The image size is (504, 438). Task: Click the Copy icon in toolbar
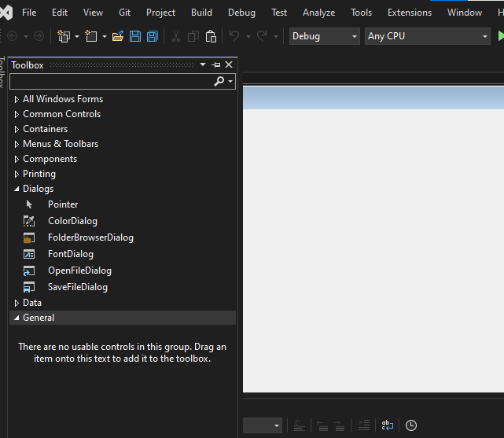[x=193, y=36]
